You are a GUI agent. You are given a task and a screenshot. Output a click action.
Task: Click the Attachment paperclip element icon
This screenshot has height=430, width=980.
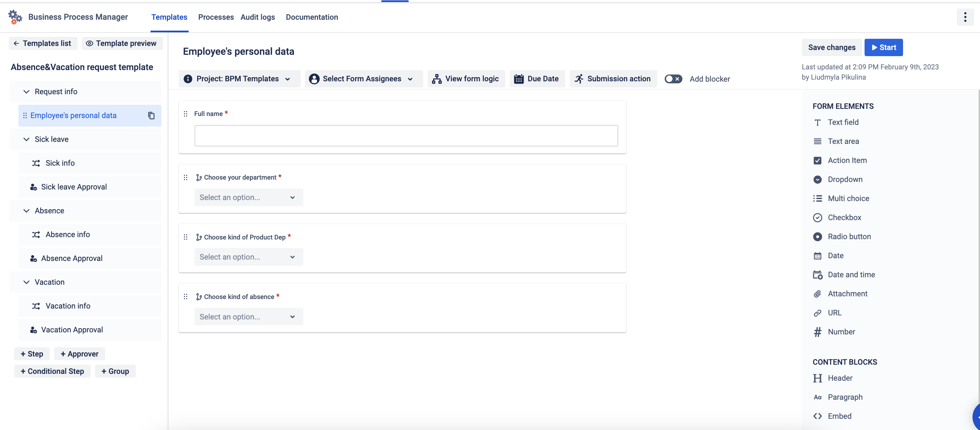click(817, 294)
